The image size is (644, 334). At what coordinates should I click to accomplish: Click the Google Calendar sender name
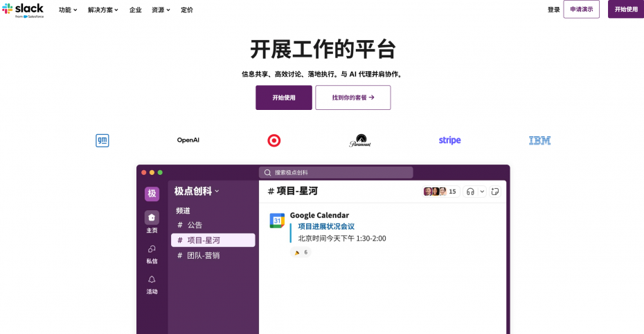pos(319,216)
